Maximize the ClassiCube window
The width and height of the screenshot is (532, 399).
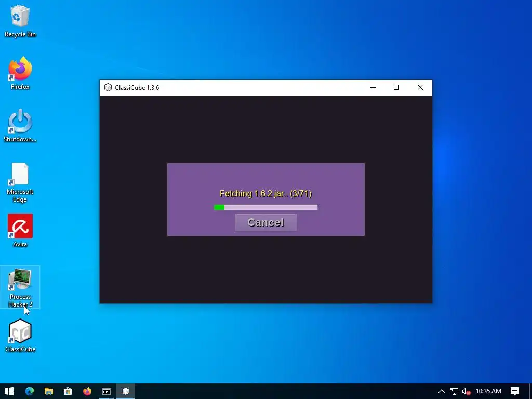coord(396,87)
